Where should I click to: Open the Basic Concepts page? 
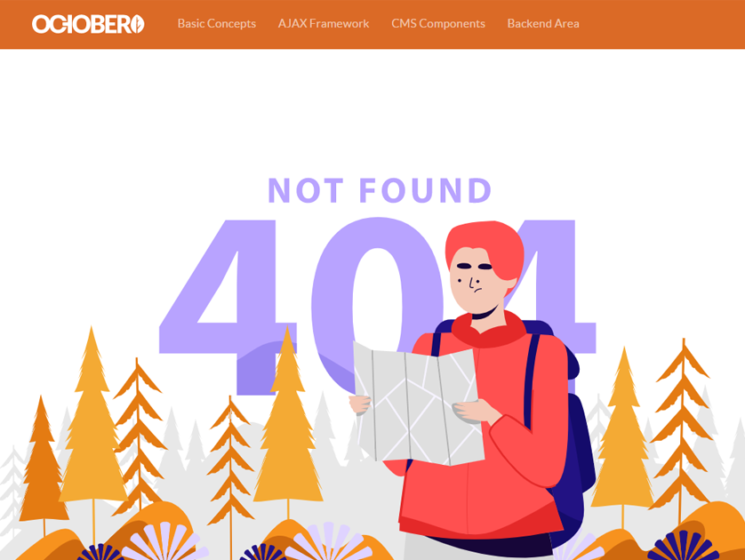[217, 23]
